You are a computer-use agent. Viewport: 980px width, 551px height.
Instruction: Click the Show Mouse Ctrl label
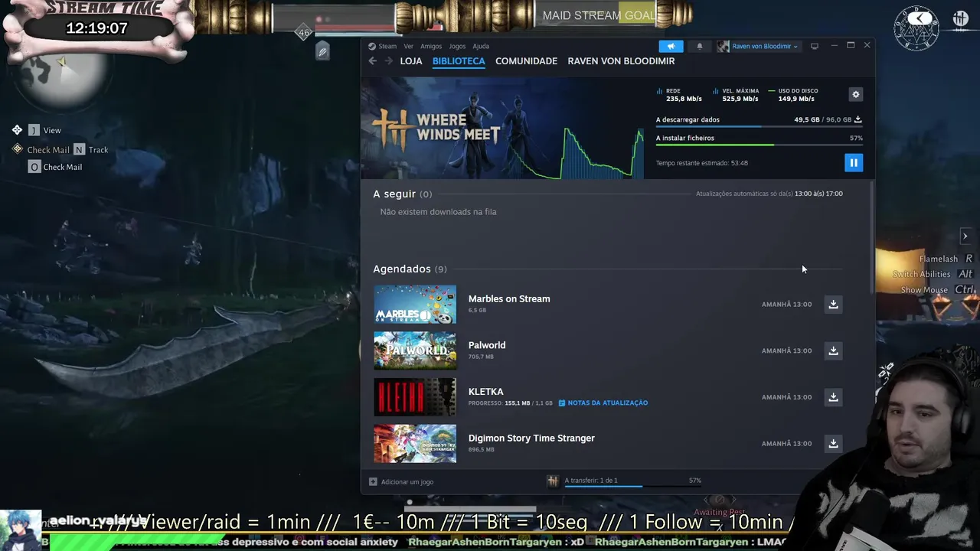coord(938,290)
